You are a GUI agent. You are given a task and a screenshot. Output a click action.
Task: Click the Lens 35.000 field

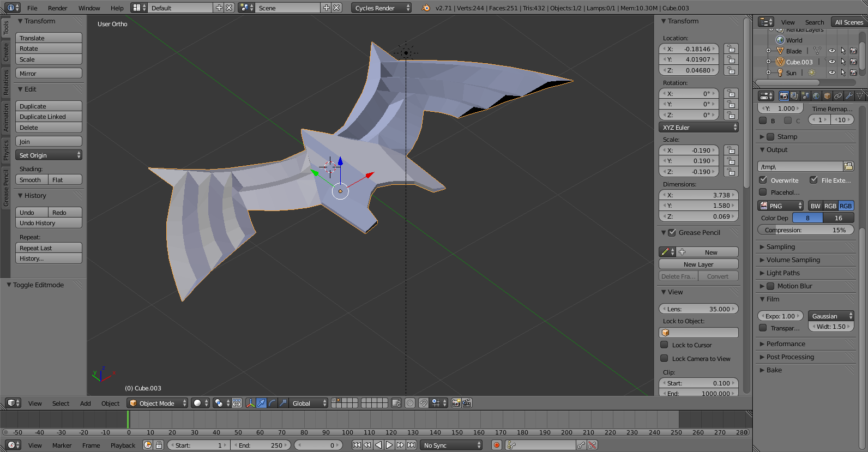pyautogui.click(x=698, y=309)
